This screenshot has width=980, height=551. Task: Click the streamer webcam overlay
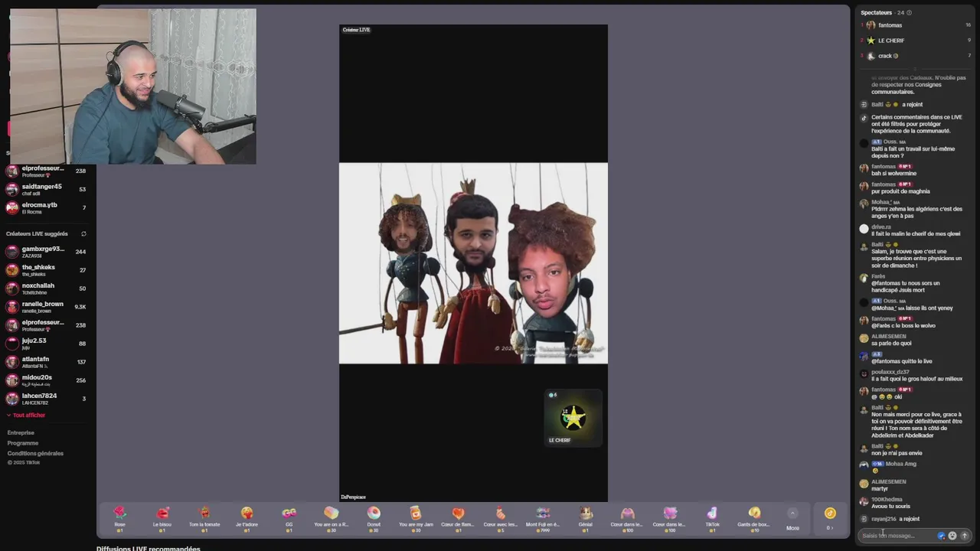[x=132, y=86]
